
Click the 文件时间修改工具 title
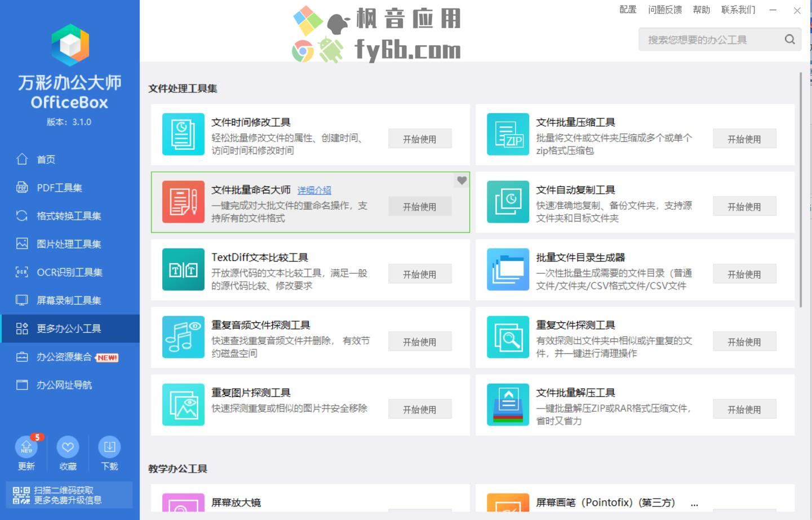point(251,122)
